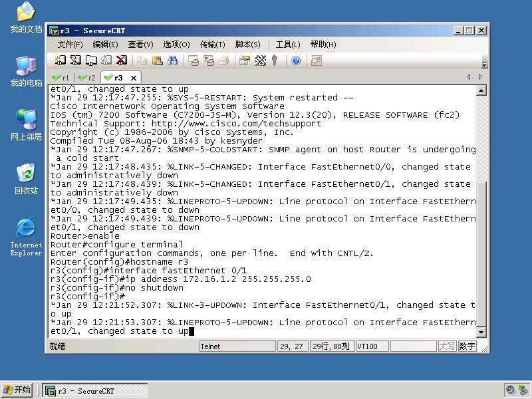Switch to the r1 session tab
Image resolution: width=532 pixels, height=399 pixels.
tap(61, 78)
